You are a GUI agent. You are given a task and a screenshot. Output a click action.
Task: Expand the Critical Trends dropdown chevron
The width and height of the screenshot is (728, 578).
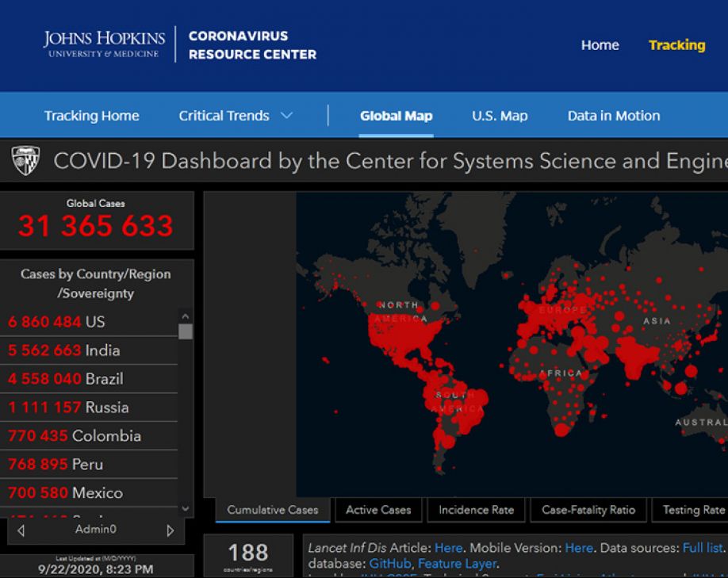pyautogui.click(x=287, y=115)
